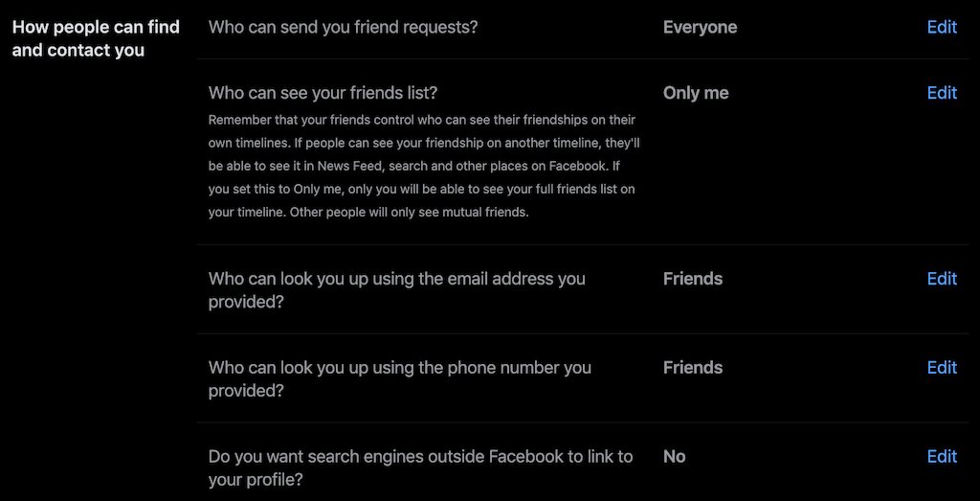Click the description line mentioning News Feed
This screenshot has height=501, width=980.
(421, 166)
